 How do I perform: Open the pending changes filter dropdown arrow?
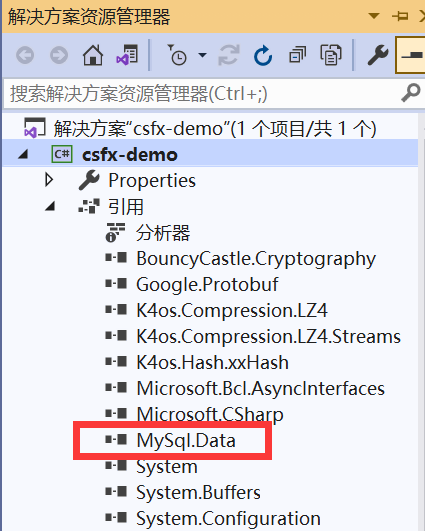(203, 55)
